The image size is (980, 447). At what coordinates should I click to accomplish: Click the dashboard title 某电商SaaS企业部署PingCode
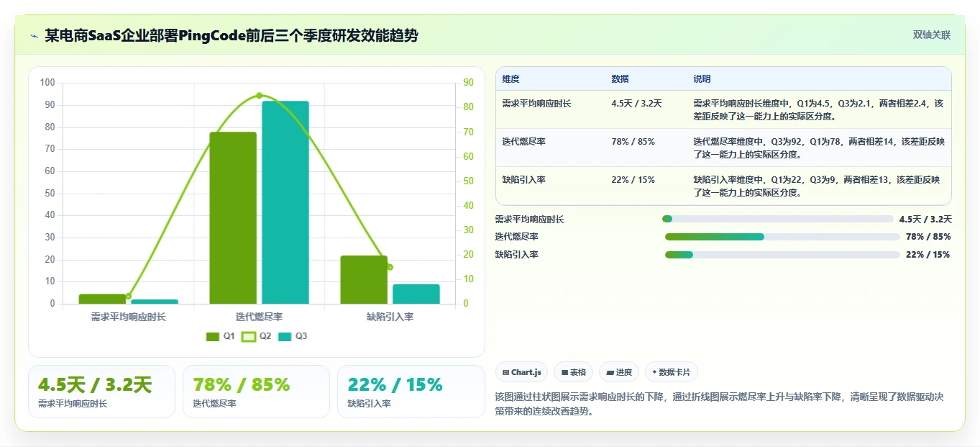click(232, 35)
